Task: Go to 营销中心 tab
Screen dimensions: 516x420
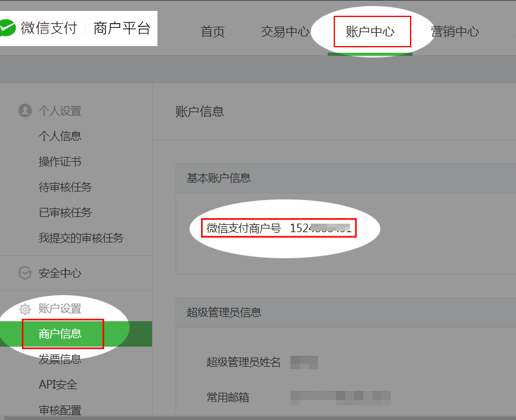Action: click(x=455, y=32)
